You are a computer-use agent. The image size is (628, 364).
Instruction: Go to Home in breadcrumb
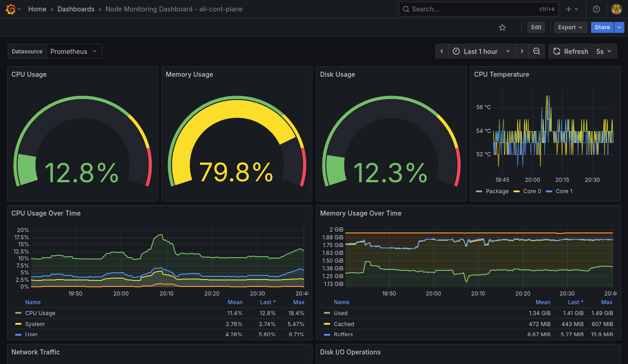click(x=37, y=9)
